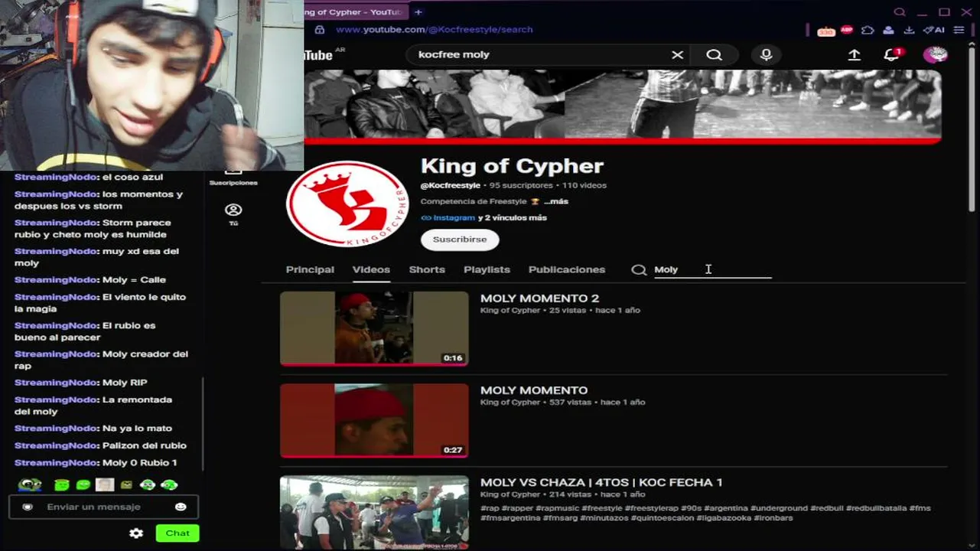The width and height of the screenshot is (980, 551).
Task: Switch to the Playlists tab
Action: 487,269
